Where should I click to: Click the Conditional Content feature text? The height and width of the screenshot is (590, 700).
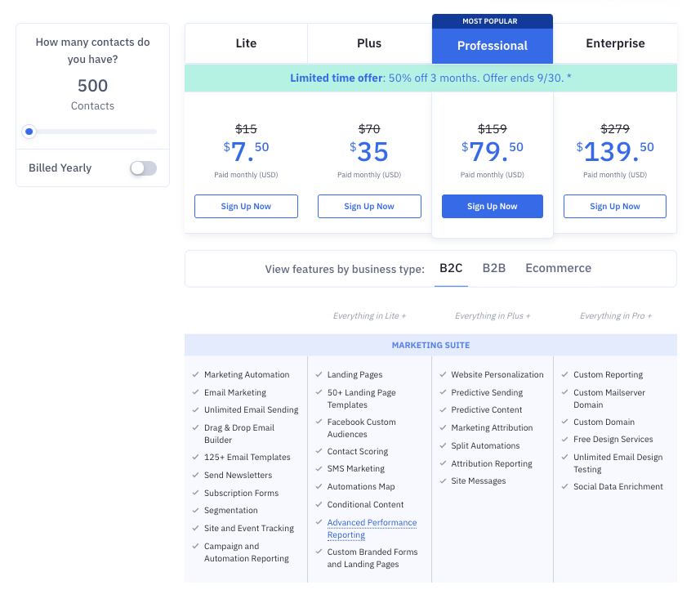point(365,504)
